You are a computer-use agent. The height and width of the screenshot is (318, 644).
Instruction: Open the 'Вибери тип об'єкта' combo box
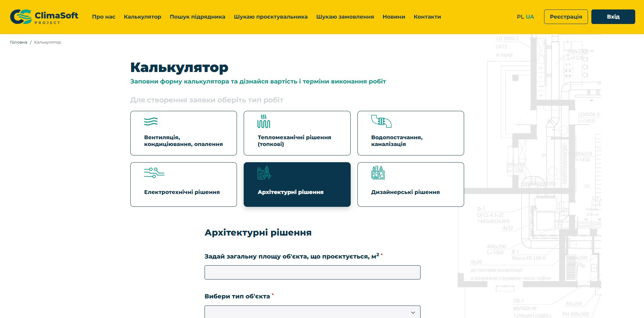pyautogui.click(x=312, y=312)
